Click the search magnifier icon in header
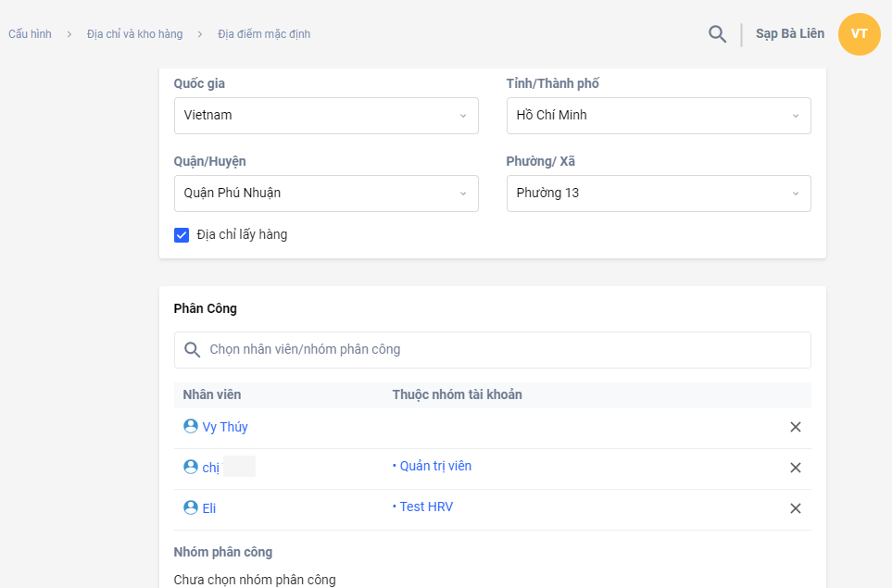892x588 pixels. point(717,34)
